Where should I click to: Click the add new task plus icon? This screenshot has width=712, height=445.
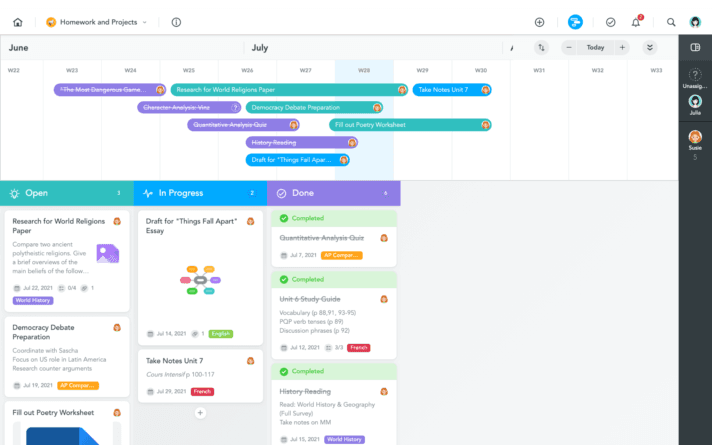(x=540, y=21)
